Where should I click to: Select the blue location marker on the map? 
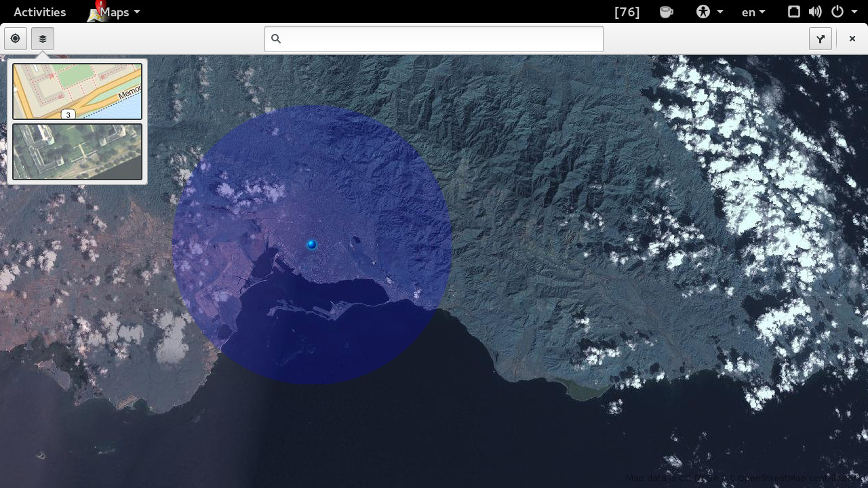[311, 244]
